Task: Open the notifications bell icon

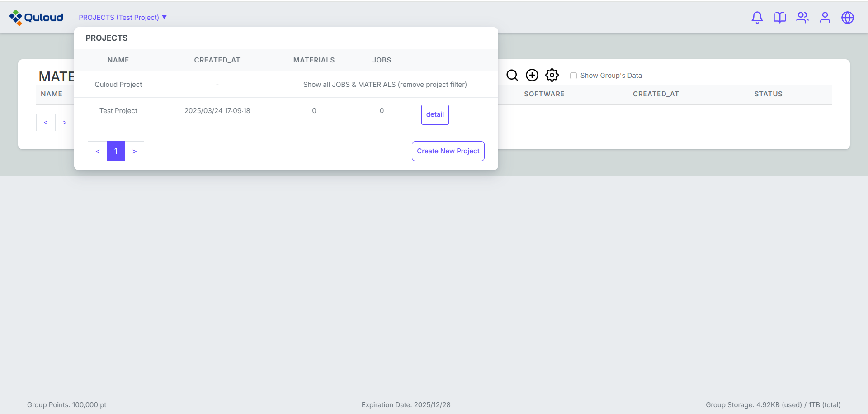Action: (757, 18)
